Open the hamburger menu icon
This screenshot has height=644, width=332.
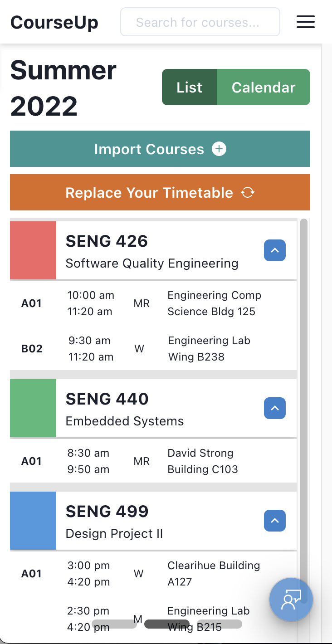(x=306, y=22)
